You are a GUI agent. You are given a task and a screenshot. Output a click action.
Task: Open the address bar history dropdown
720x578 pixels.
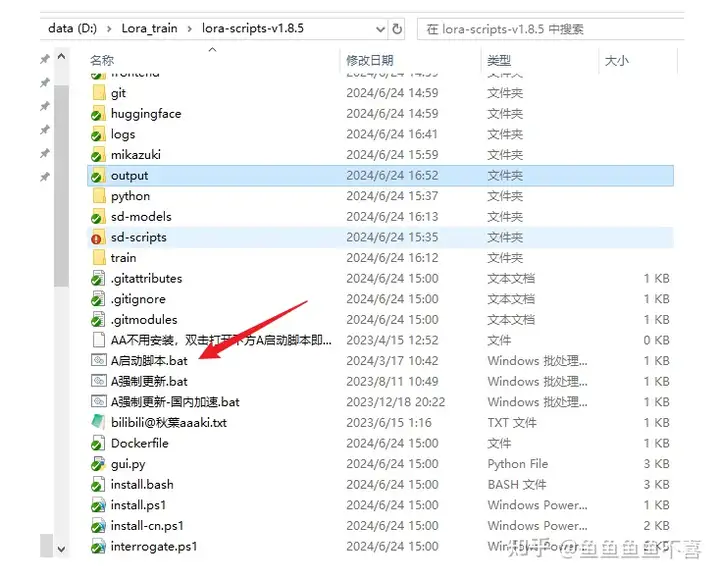click(x=378, y=29)
